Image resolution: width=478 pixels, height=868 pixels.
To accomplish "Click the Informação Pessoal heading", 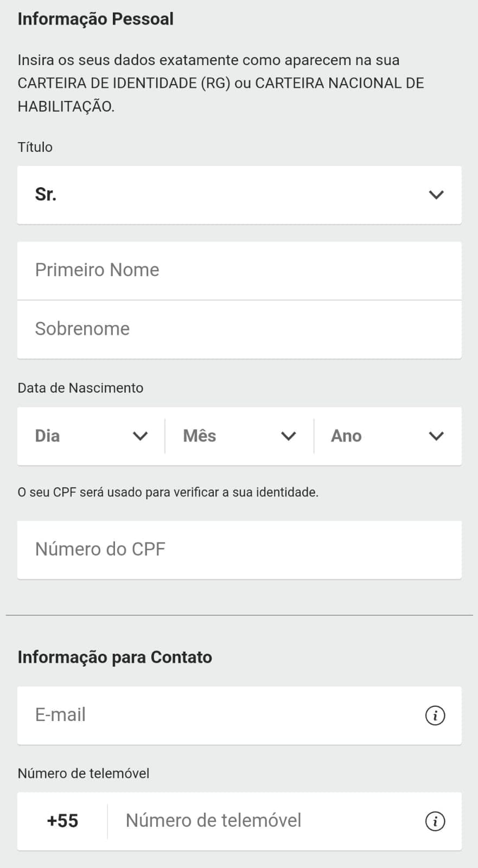I will pos(95,19).
